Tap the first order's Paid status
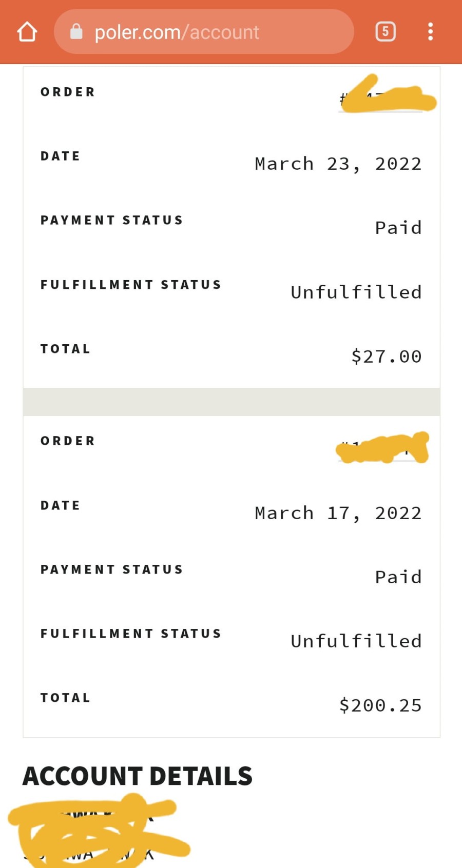This screenshot has width=462, height=868. click(398, 228)
